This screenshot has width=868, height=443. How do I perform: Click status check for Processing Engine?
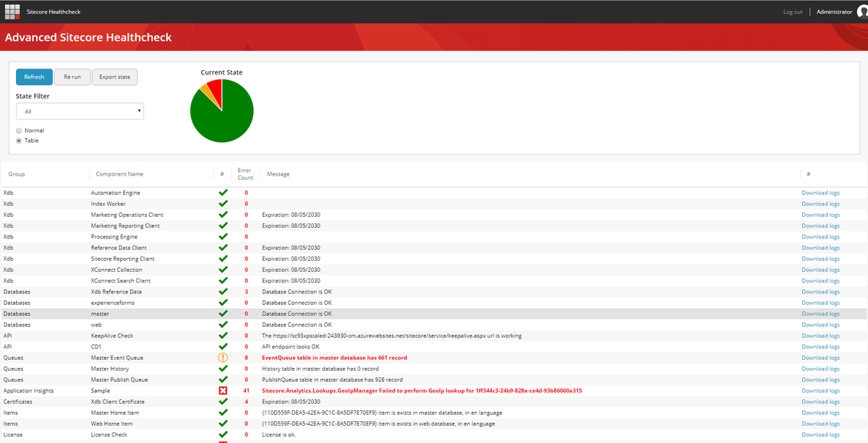coord(223,237)
